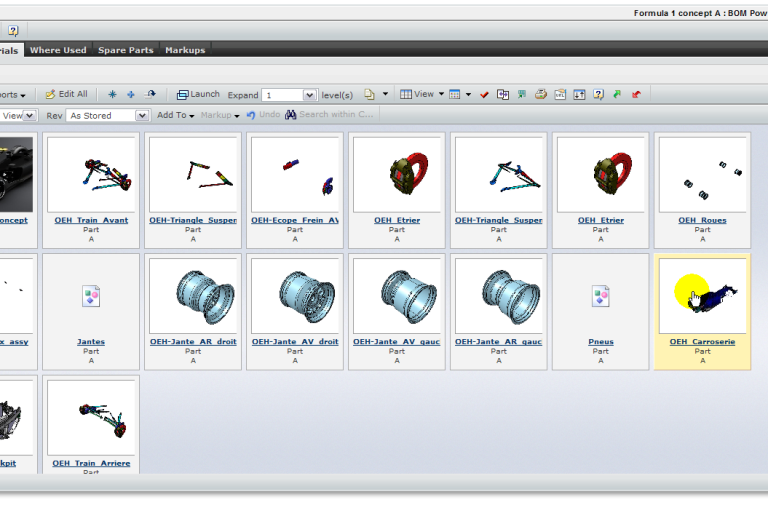Open the Pneus part link

601,342
